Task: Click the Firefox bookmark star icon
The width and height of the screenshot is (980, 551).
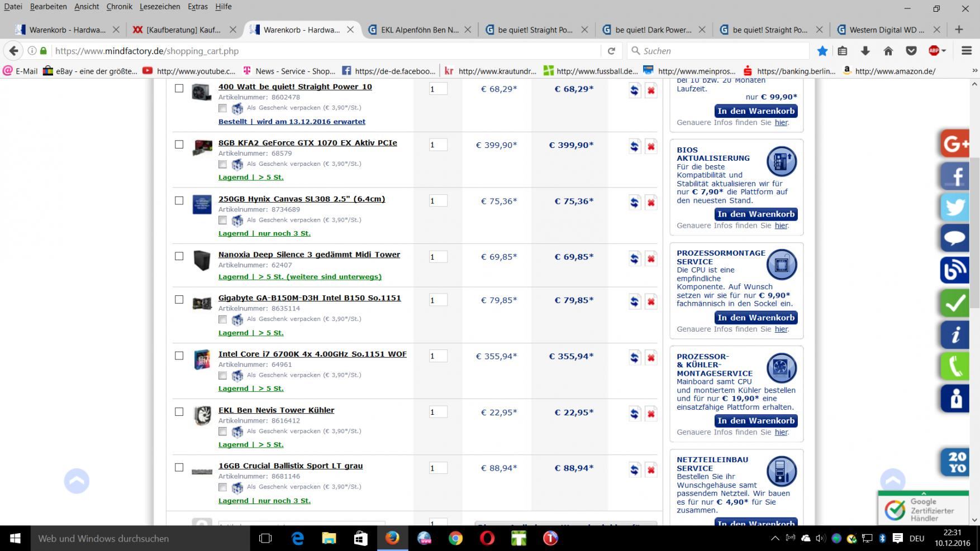Action: click(822, 51)
